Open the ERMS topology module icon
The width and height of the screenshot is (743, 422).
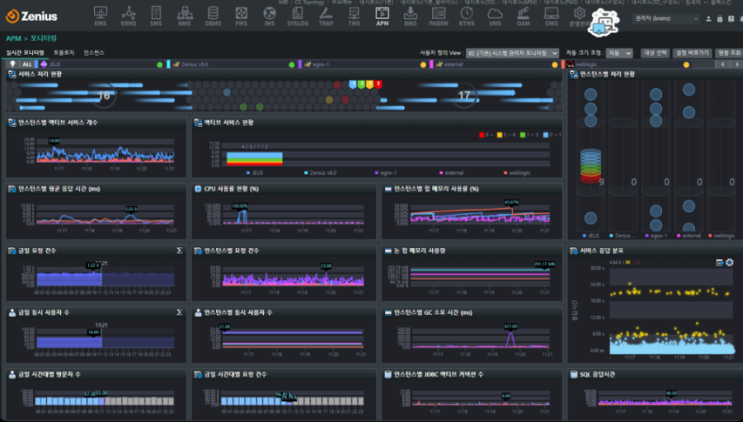click(129, 14)
